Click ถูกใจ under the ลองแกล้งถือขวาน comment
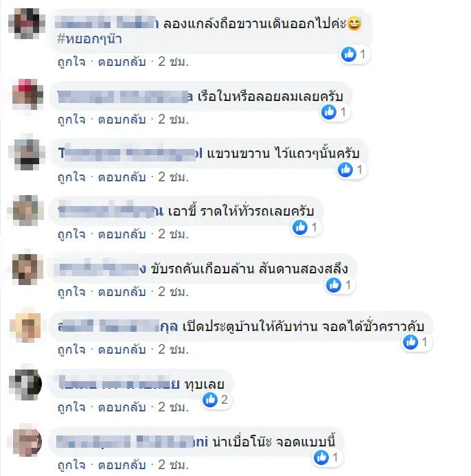 [x=71, y=62]
